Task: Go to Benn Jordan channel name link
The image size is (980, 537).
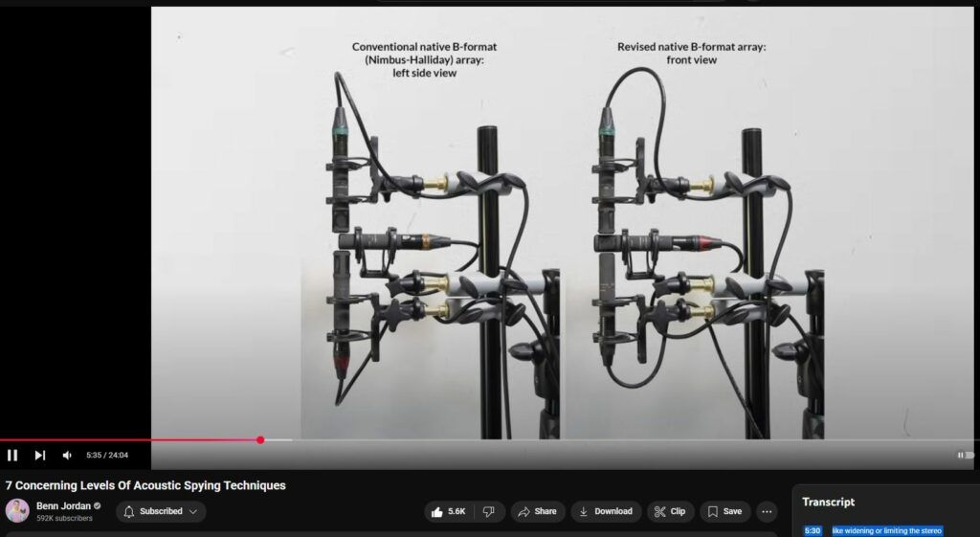Action: (x=61, y=505)
